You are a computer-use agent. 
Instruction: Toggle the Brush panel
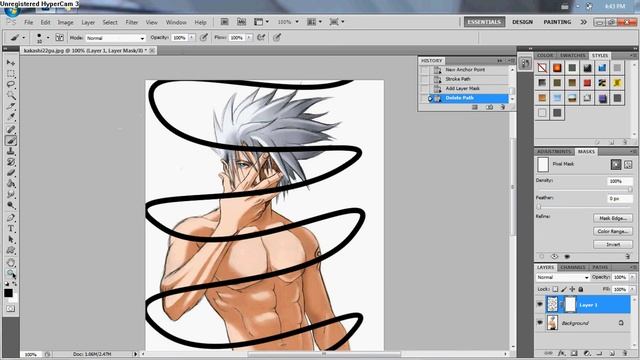pyautogui.click(x=60, y=38)
